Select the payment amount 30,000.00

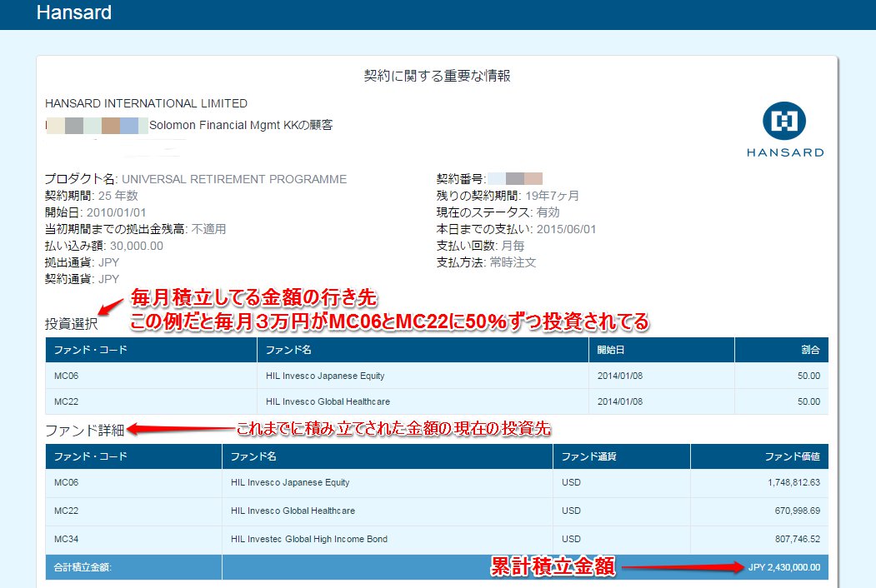(x=137, y=246)
